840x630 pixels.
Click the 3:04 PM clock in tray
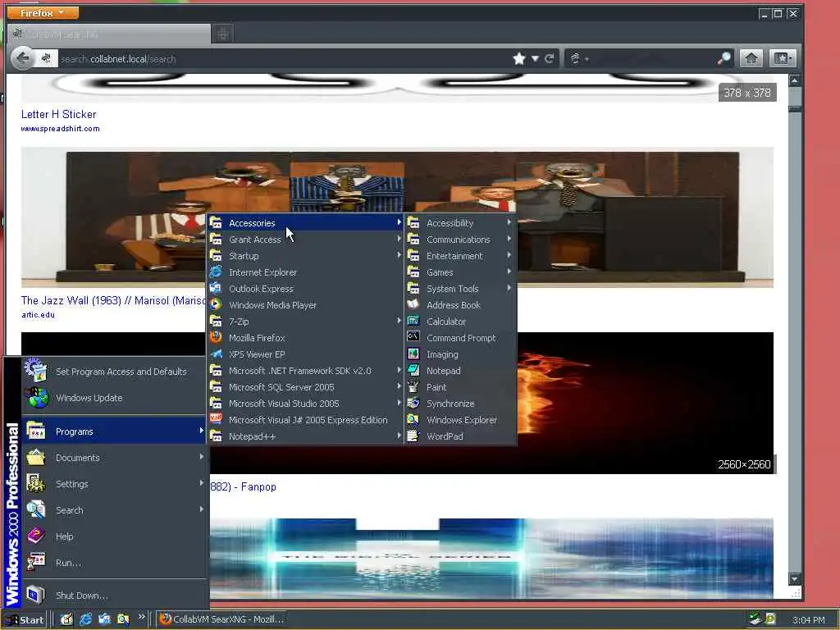[808, 620]
